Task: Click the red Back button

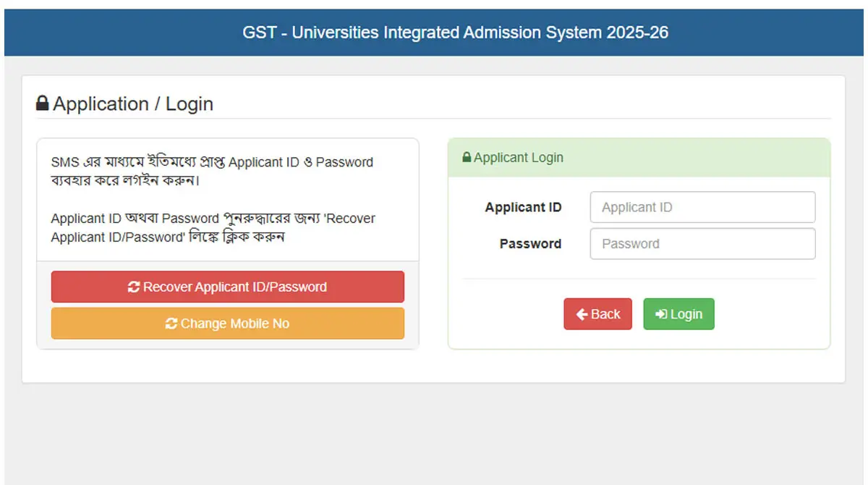Action: 597,313
